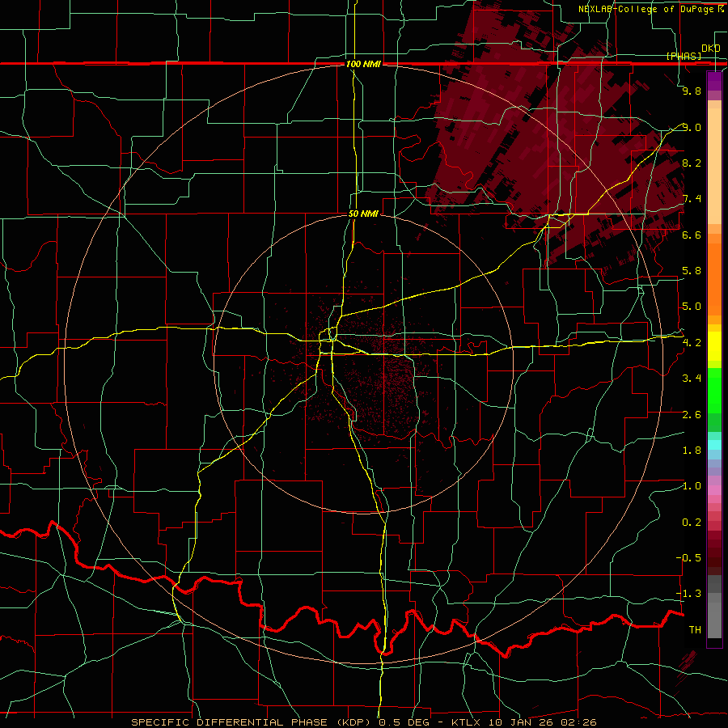Select the 3.4 value on the color scale
728x728 pixels.
pos(692,379)
